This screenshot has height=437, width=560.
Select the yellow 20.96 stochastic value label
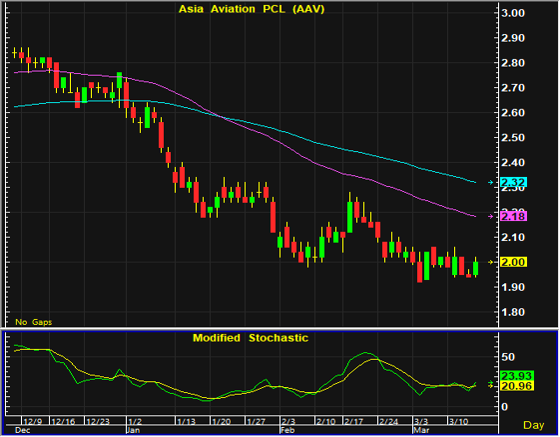tap(517, 386)
